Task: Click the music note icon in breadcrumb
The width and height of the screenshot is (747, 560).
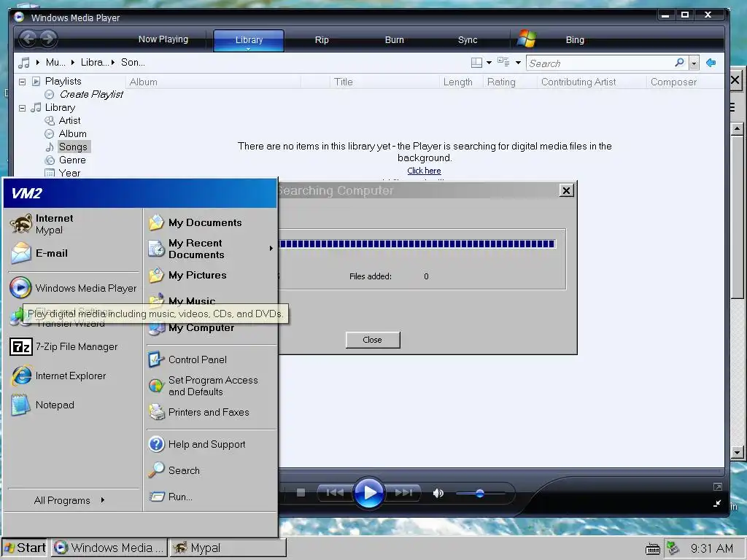Action: click(23, 63)
